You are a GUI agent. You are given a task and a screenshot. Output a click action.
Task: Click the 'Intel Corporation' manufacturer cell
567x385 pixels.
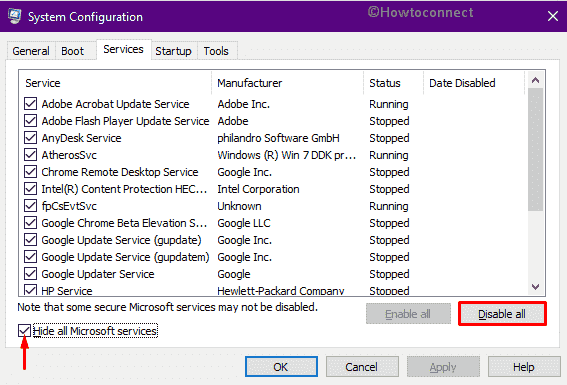tap(258, 189)
